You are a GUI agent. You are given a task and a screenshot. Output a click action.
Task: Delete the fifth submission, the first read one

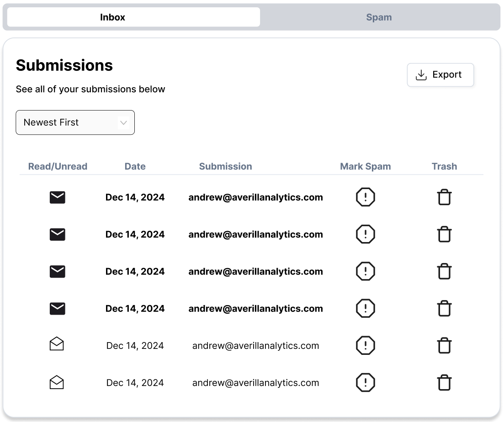[x=444, y=345]
